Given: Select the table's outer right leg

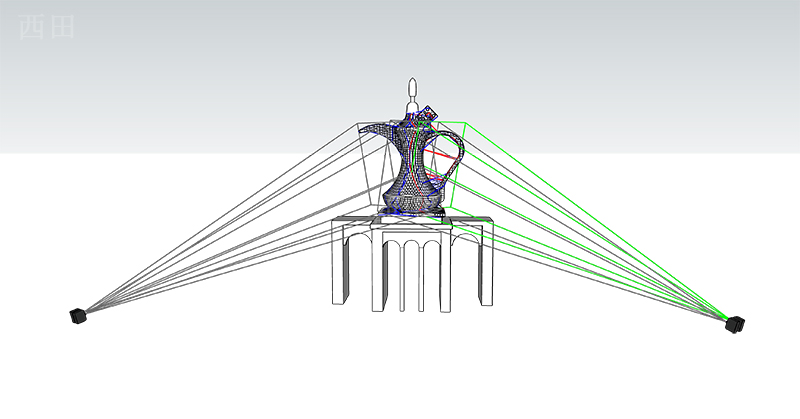Looking at the screenshot, I should tap(485, 265).
